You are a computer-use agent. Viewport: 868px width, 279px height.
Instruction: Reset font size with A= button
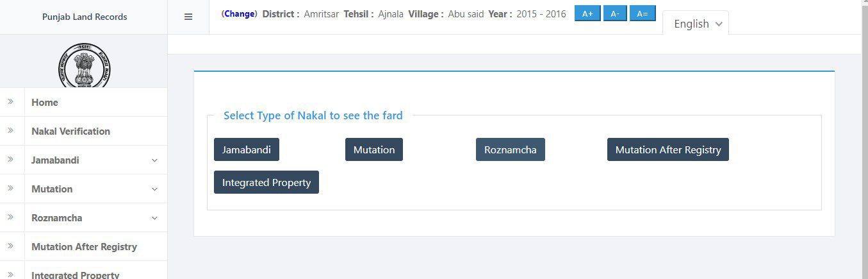(643, 13)
